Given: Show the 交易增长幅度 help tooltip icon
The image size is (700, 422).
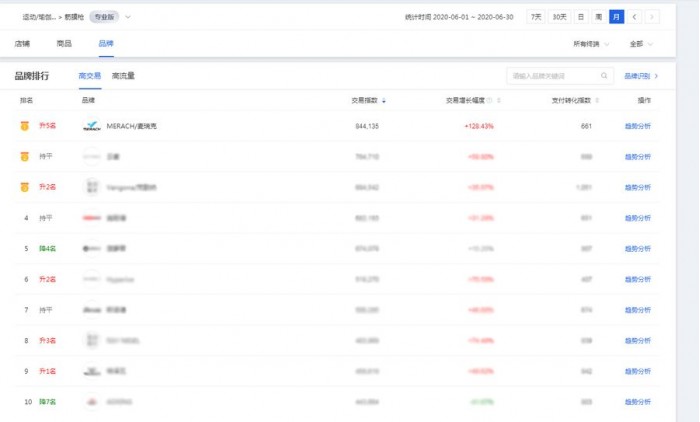Looking at the screenshot, I should coord(489,100).
